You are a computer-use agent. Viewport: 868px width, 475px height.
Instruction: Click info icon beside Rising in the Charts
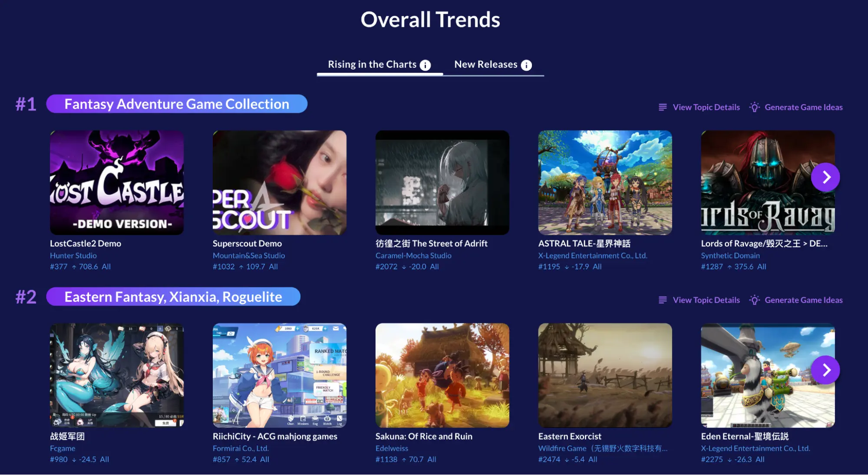[425, 65]
